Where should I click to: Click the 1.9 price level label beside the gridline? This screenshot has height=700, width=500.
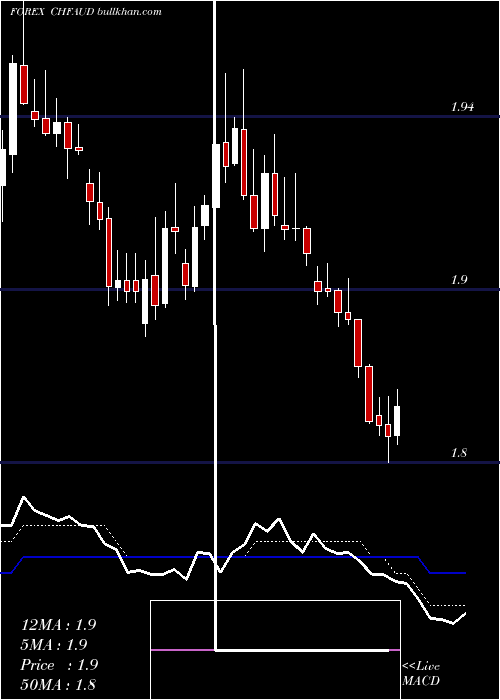(x=459, y=280)
